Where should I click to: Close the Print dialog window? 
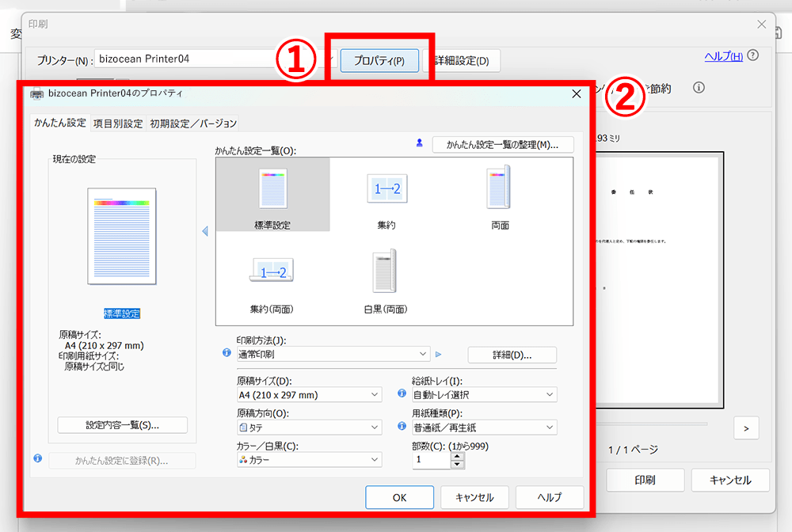point(762,24)
